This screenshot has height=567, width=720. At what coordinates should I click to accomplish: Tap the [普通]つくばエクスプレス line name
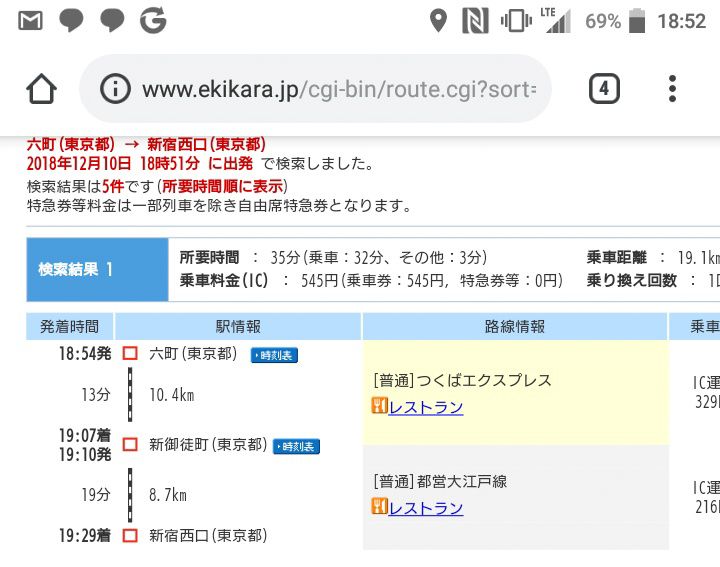pos(462,381)
